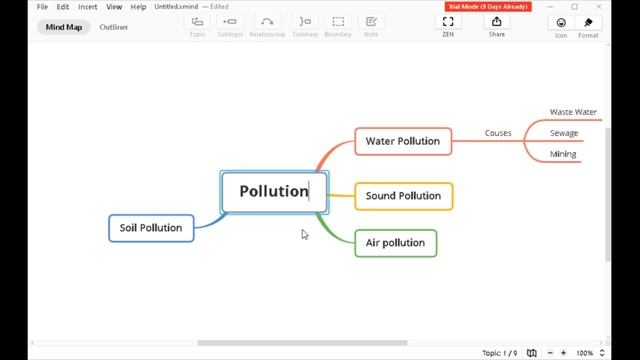Select the Couses subtopic

click(498, 133)
